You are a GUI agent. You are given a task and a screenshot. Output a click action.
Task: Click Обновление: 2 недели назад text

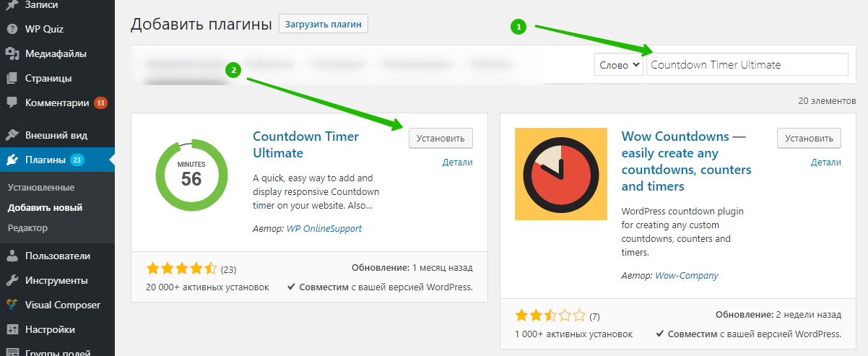pos(778,316)
